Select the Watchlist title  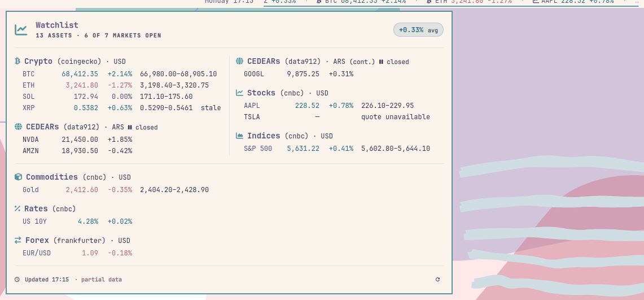click(x=56, y=25)
